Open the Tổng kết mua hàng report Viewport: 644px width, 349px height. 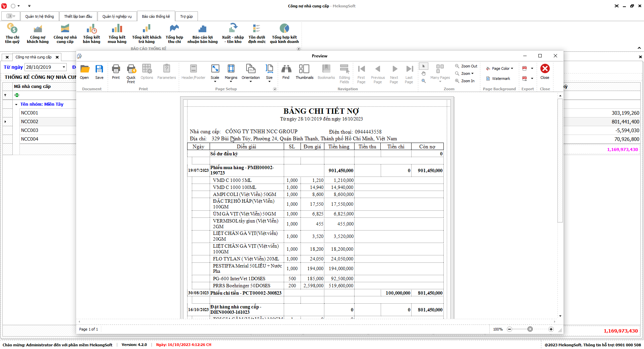[117, 34]
